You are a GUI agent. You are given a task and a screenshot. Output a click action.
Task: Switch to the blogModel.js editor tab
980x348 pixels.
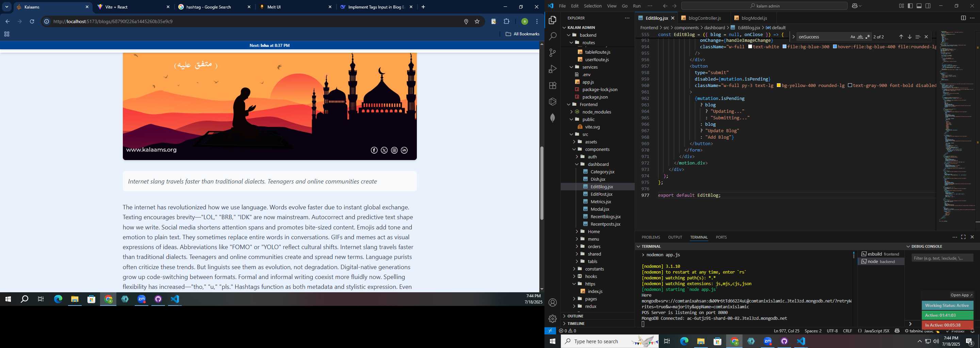pos(754,18)
